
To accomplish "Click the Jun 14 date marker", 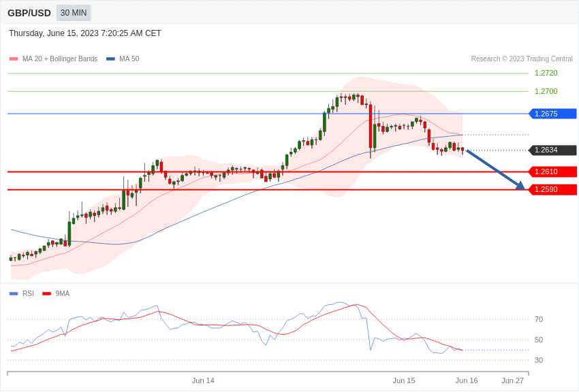I will 203,380.
